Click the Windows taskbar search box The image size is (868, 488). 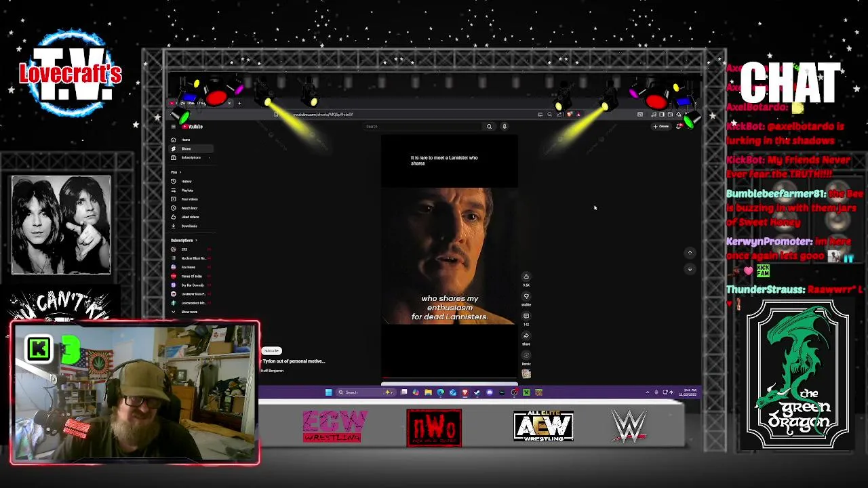[x=366, y=392]
